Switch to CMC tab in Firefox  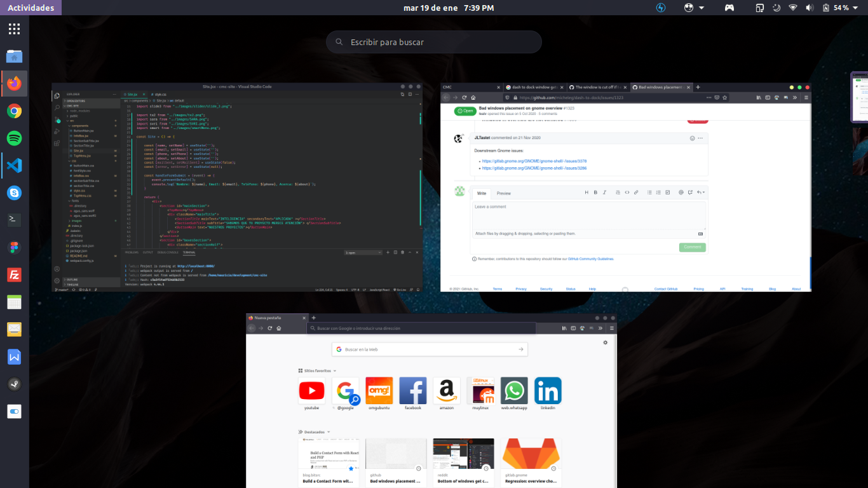pyautogui.click(x=471, y=87)
